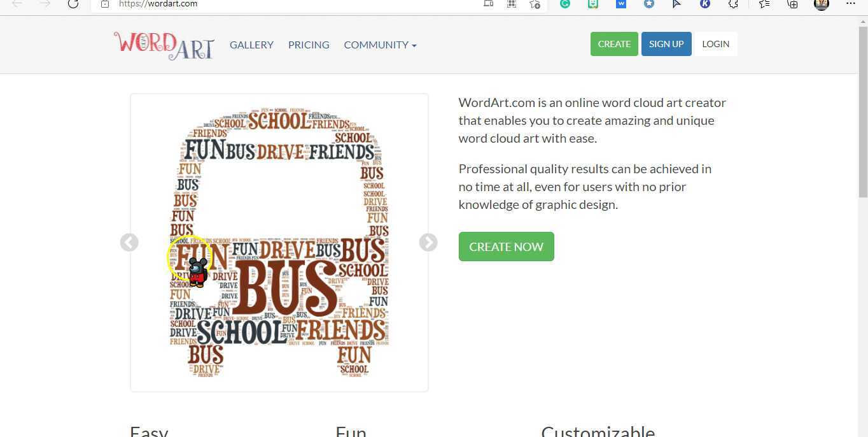Reload the current page

tap(73, 4)
